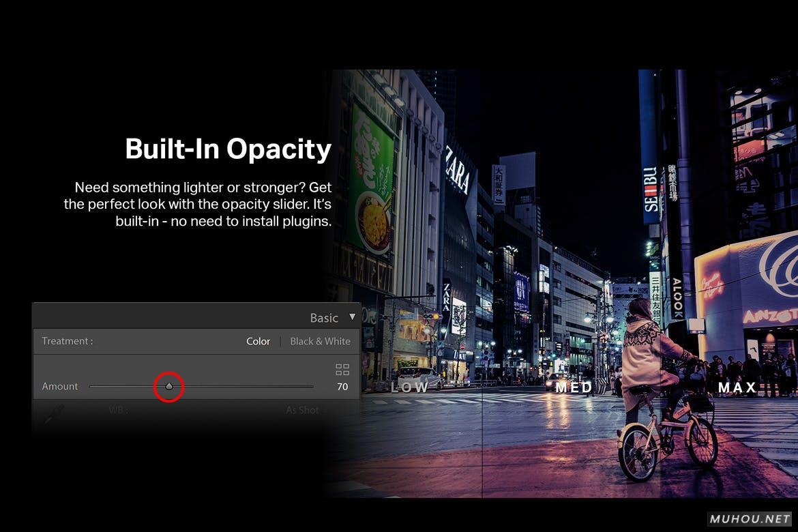
Task: Click the Built-In Opacity heading
Action: [228, 149]
